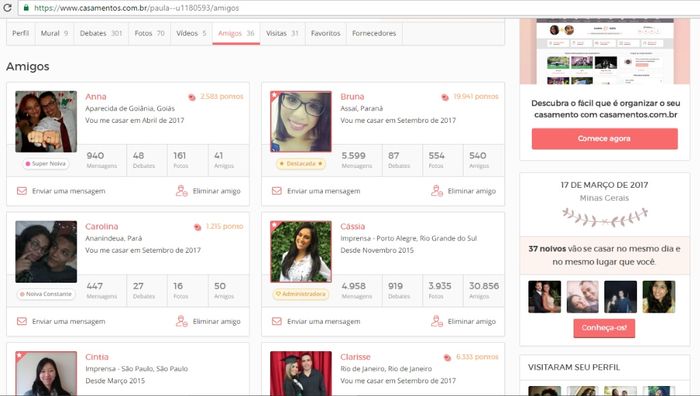Switch to the Fotos tab

[x=150, y=33]
